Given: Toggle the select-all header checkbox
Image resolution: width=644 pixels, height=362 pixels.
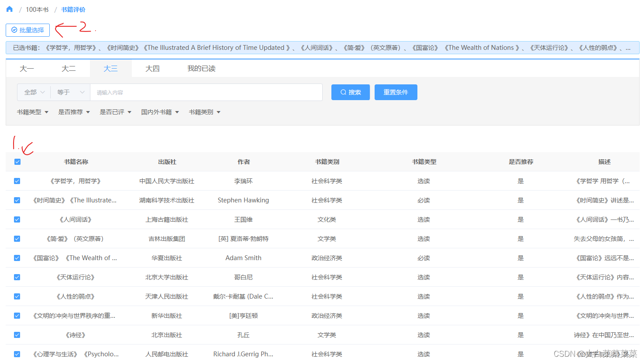Looking at the screenshot, I should [17, 162].
